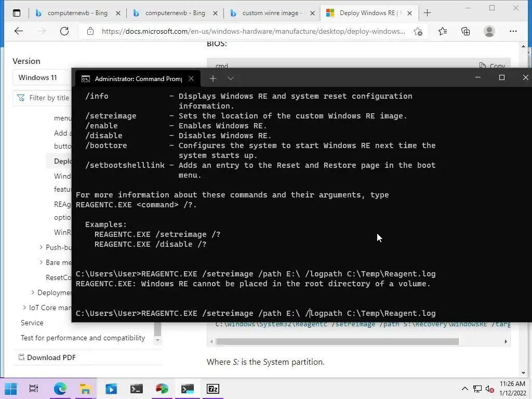Go back with the browser back arrow
532x399 pixels.
19,31
